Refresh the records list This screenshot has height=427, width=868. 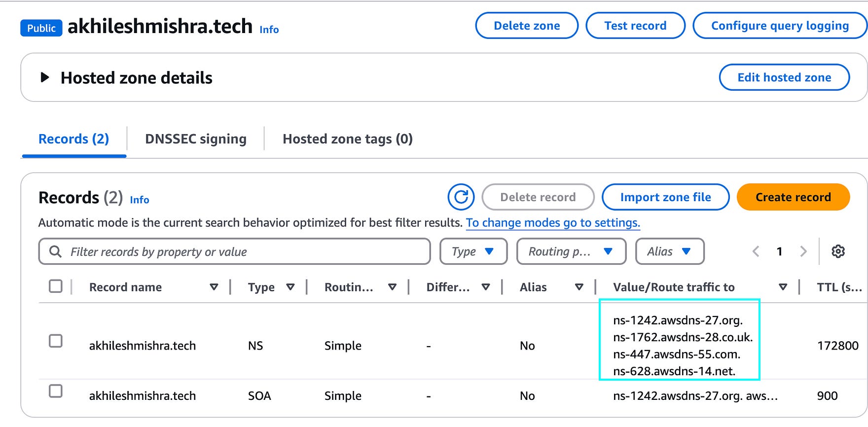461,197
